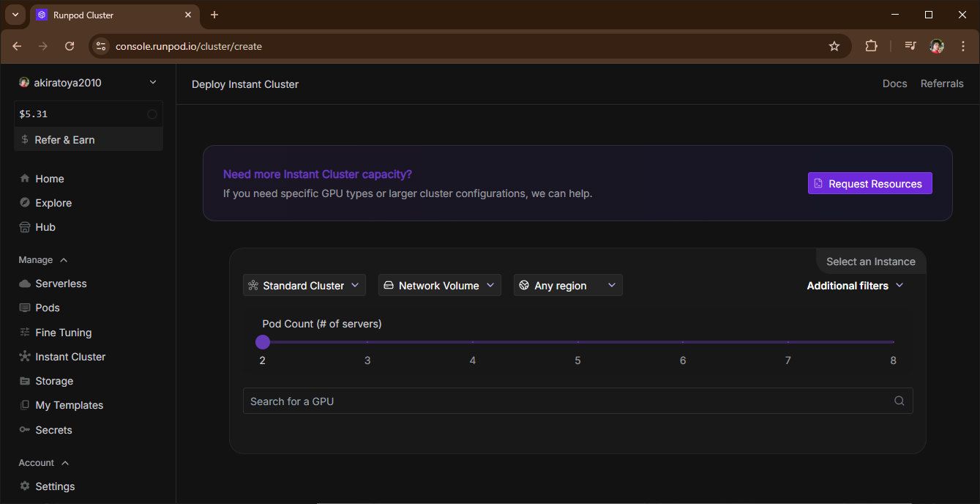Close the Runpod Cluster tab
This screenshot has width=980, height=504.
pyautogui.click(x=188, y=15)
